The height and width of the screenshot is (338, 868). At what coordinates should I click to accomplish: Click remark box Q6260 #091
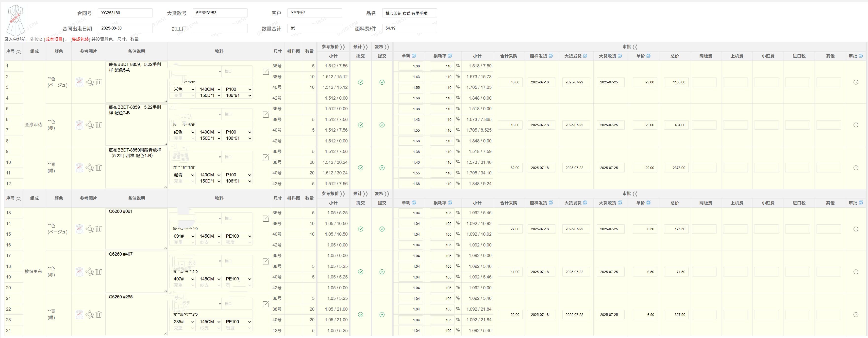click(x=136, y=229)
